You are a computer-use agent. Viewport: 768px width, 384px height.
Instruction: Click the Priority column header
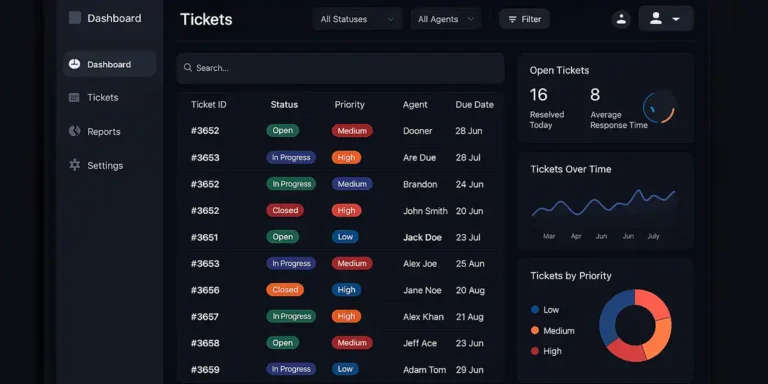[x=350, y=104]
